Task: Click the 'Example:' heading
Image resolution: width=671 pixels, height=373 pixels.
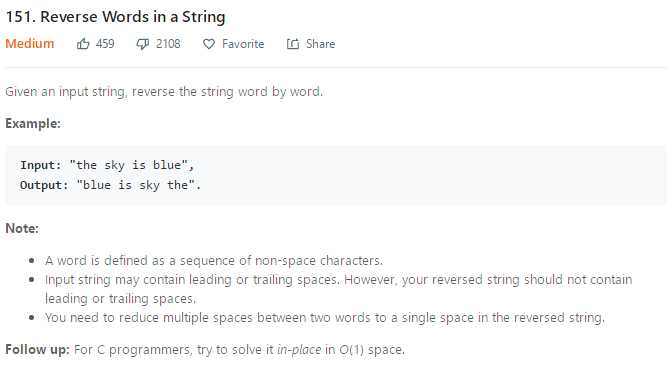Action: [x=33, y=124]
